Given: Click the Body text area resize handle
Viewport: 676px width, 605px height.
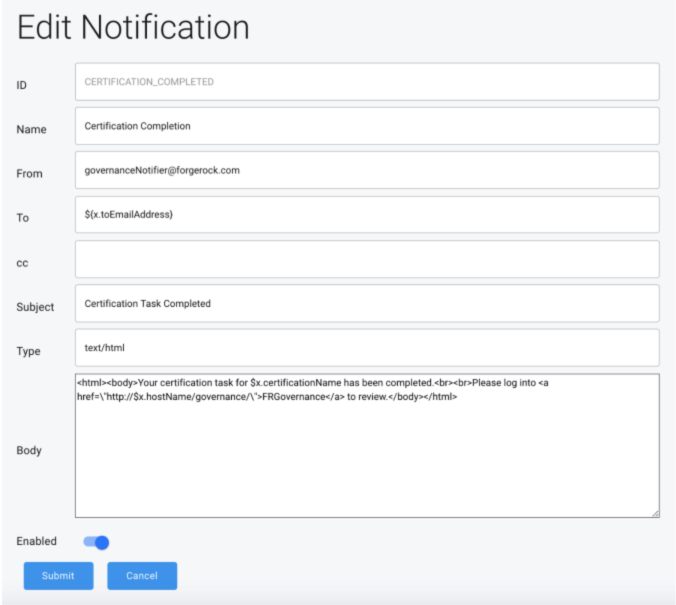Looking at the screenshot, I should [x=655, y=513].
